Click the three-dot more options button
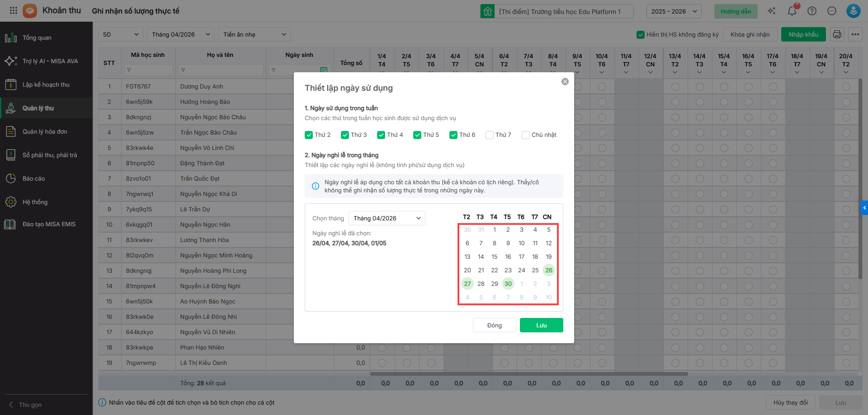This screenshot has height=415, width=868. [x=855, y=34]
